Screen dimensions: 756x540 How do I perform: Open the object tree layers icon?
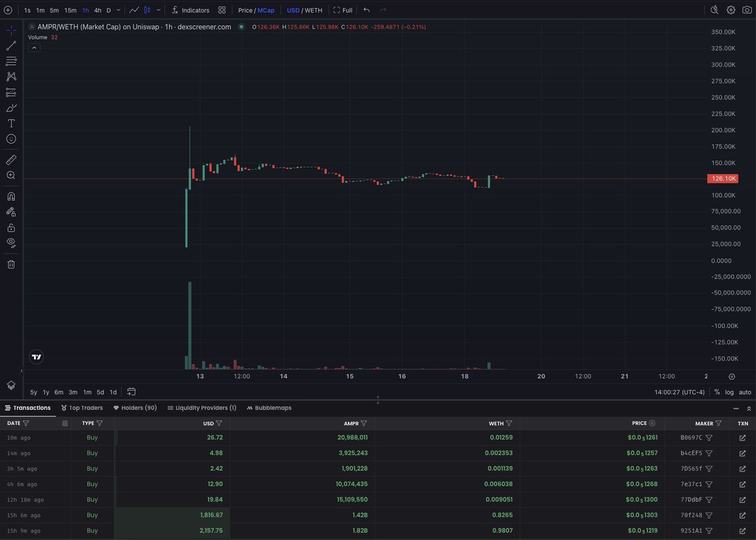pos(11,385)
